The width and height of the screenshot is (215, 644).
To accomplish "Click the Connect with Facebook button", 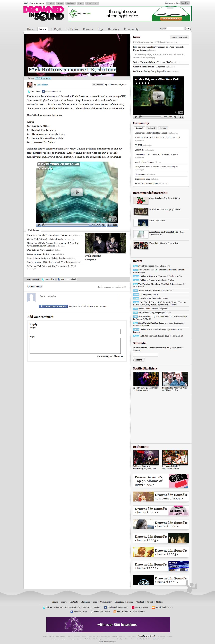I will pyautogui.click(x=53, y=306).
